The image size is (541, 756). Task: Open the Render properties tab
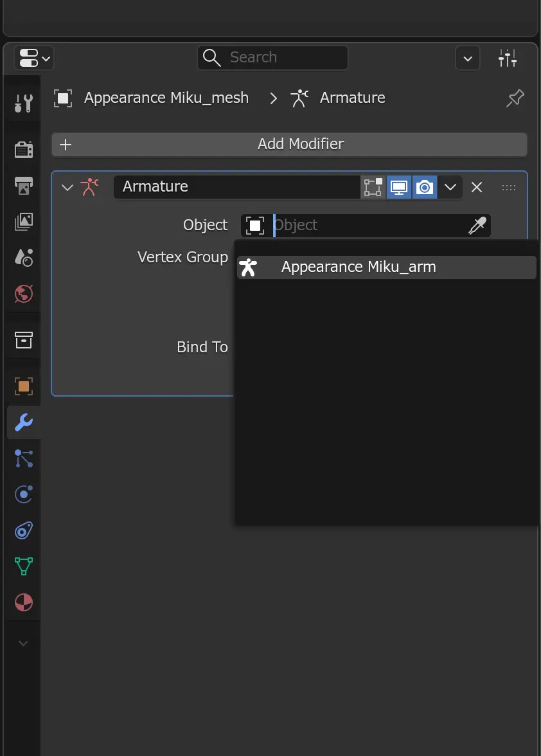click(23, 149)
